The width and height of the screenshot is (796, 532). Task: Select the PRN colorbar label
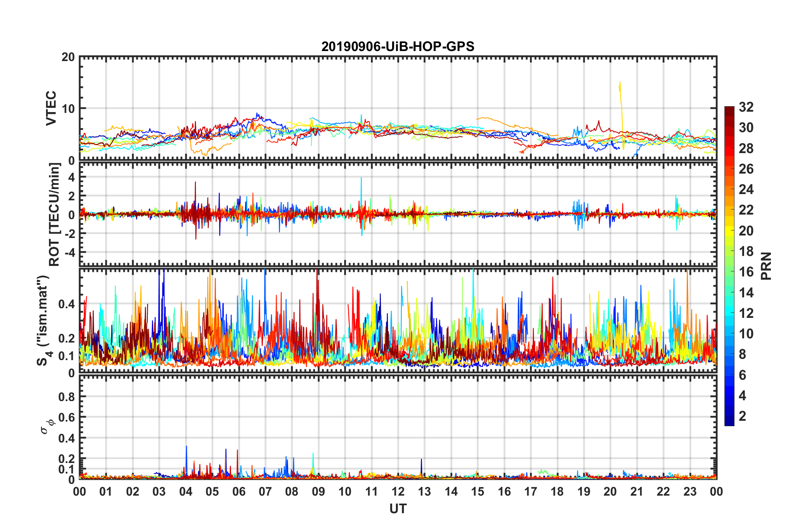coord(766,266)
